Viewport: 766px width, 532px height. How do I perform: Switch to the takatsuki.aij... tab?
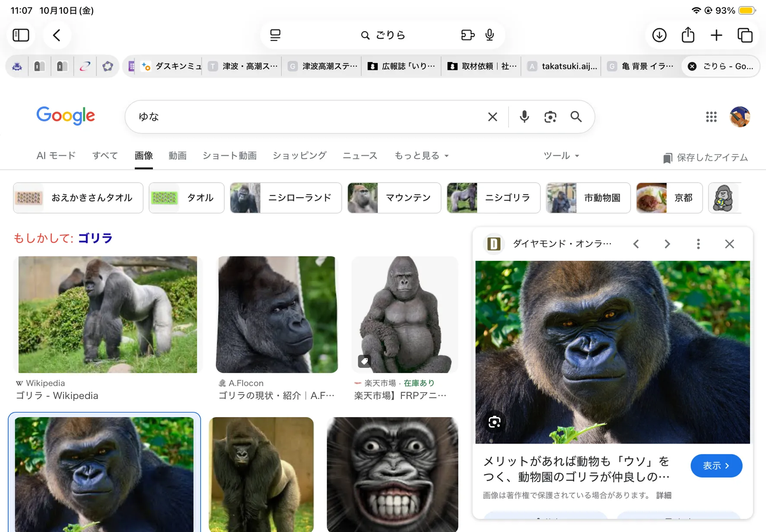coord(562,66)
